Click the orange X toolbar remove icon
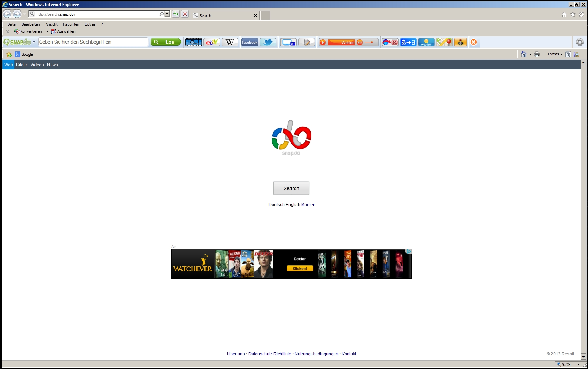This screenshot has height=369, width=588. (473, 42)
